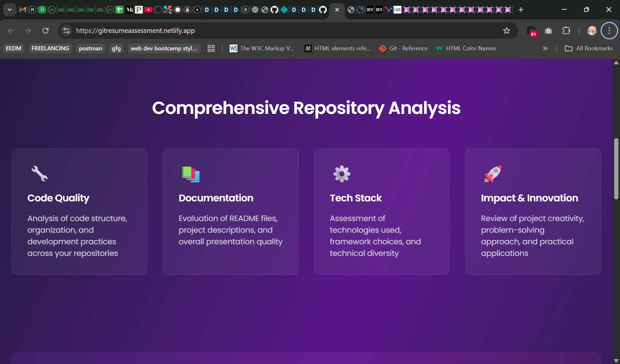Screen dimensions: 620x364
Task: Switch to the YouTube tab
Action: [x=149, y=10]
